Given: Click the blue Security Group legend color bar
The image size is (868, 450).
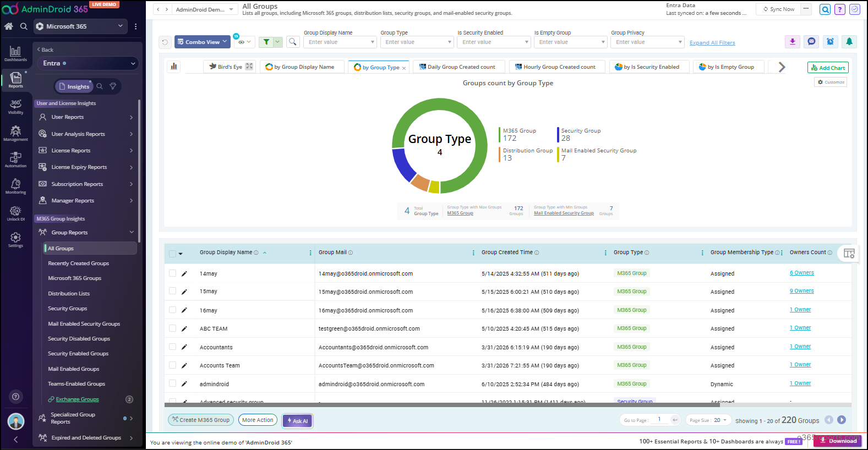Looking at the screenshot, I should pyautogui.click(x=558, y=135).
